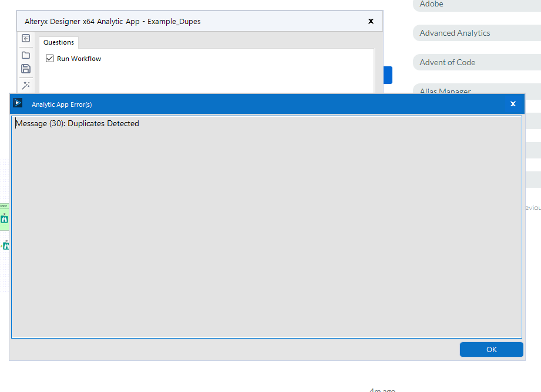Select the magic wand wizard icon

[26, 85]
